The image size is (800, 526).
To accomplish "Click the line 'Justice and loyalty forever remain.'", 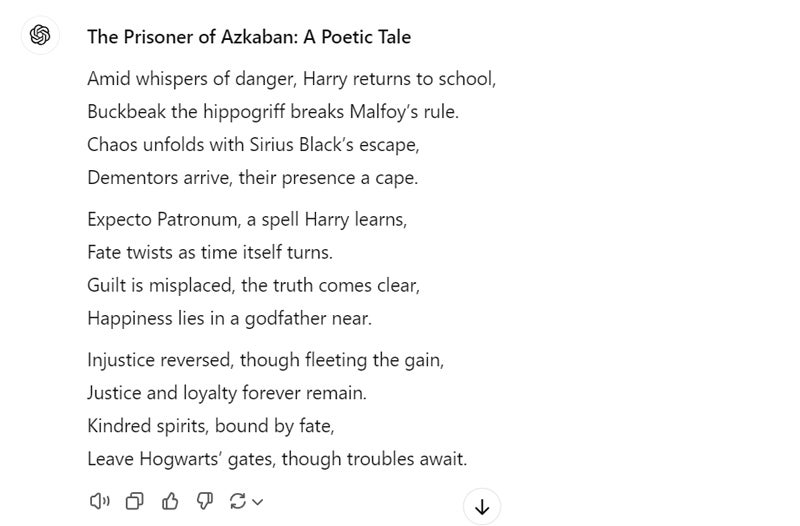I will 227,393.
